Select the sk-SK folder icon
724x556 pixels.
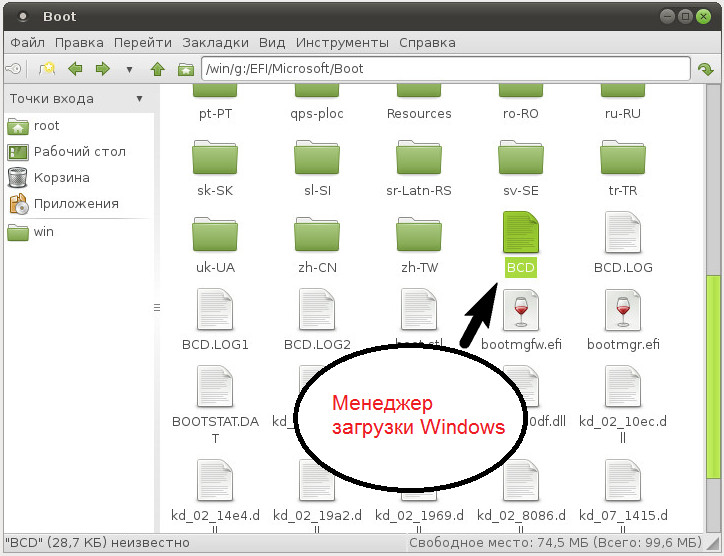(215, 157)
